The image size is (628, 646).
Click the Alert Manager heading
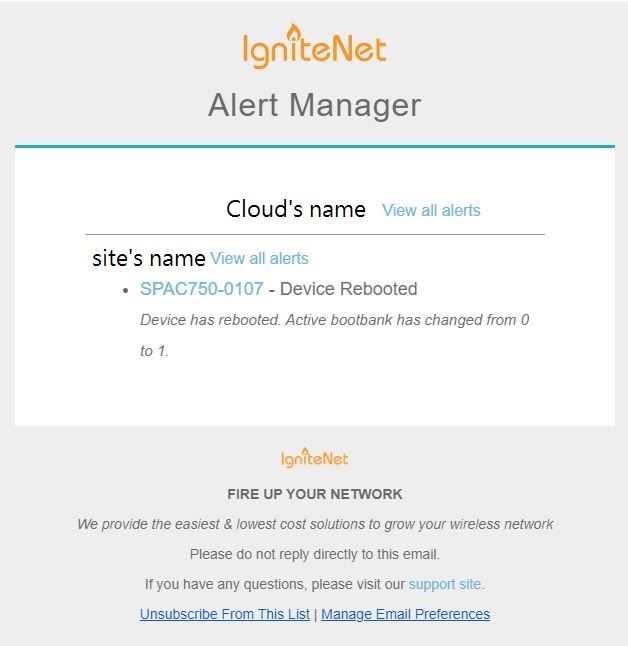coord(314,105)
